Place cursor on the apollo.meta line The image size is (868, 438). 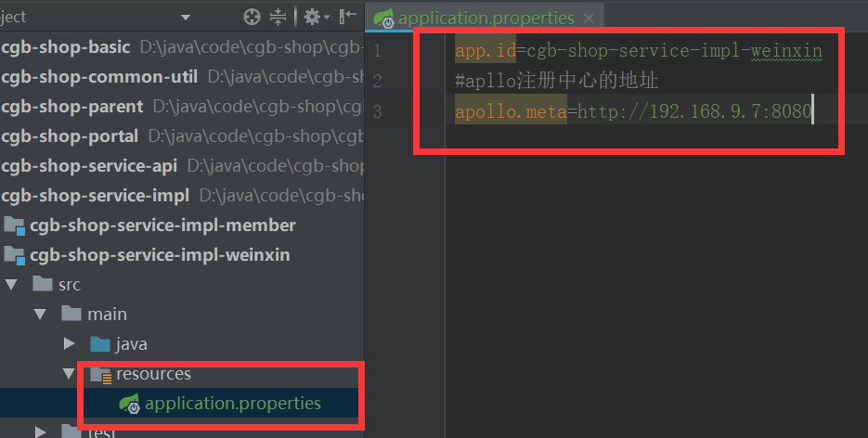[x=633, y=111]
